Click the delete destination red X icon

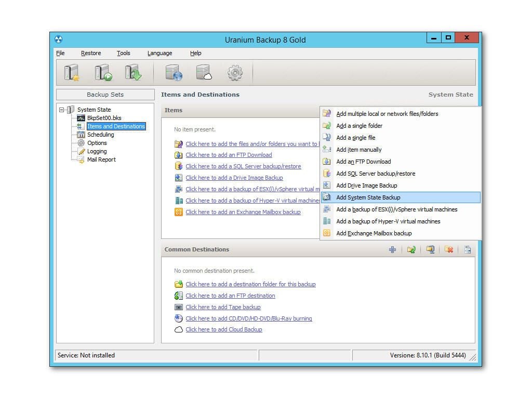[449, 250]
